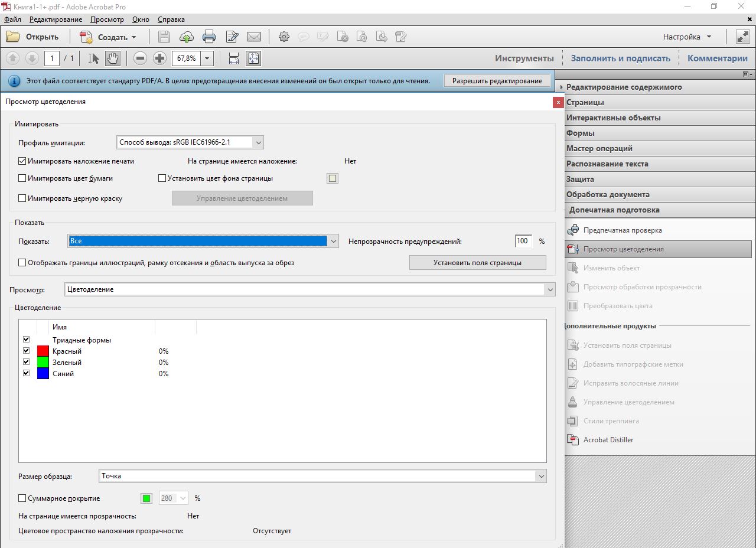
Task: Click the Разрешить редактирование button
Action: coord(497,80)
